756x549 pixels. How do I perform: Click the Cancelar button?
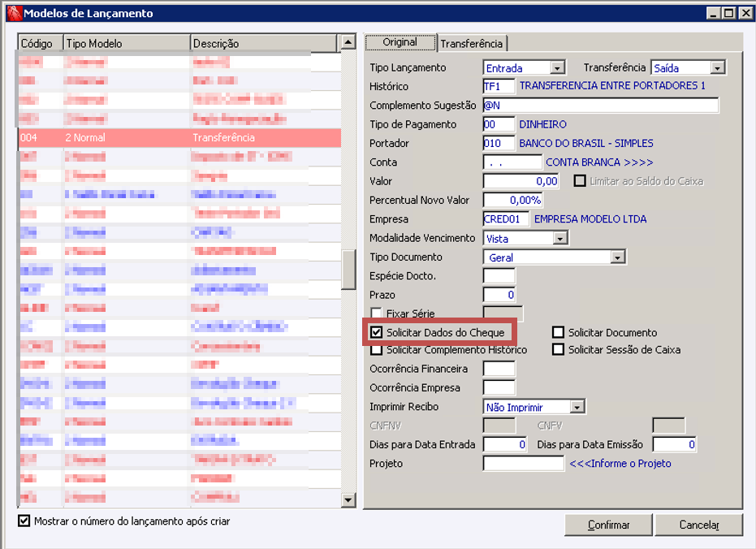point(698,525)
